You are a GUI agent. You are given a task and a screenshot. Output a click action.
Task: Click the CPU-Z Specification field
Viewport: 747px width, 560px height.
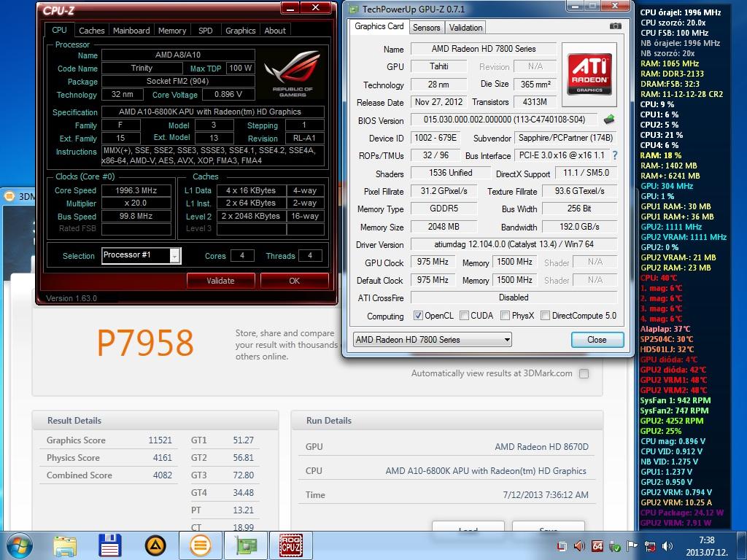pyautogui.click(x=213, y=112)
